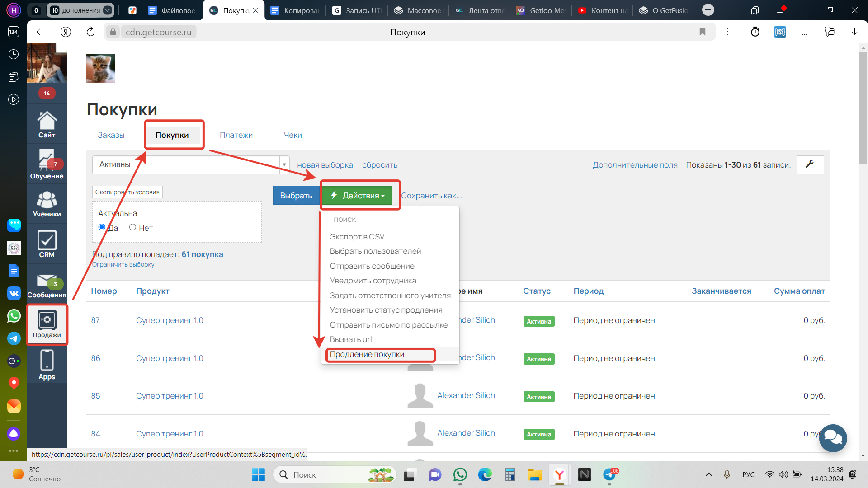Open the chat bubble support widget
868x488 pixels.
pyautogui.click(x=833, y=437)
